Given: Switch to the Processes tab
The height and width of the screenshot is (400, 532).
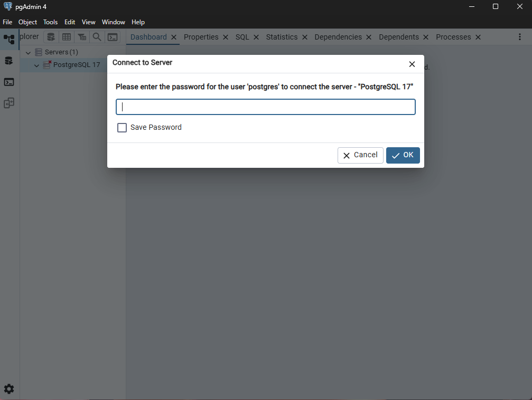Looking at the screenshot, I should (x=453, y=37).
